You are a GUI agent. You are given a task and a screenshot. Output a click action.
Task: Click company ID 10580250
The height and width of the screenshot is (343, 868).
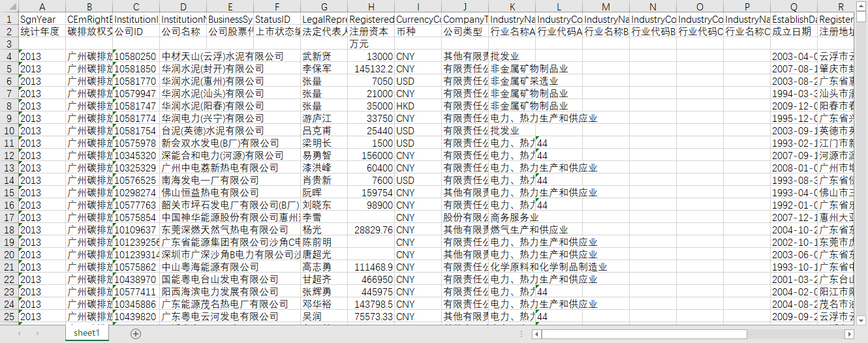coord(136,56)
